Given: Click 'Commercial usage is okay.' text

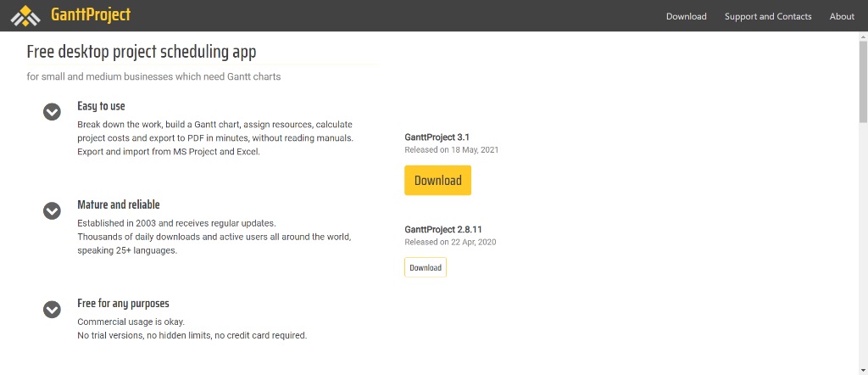Looking at the screenshot, I should point(131,322).
